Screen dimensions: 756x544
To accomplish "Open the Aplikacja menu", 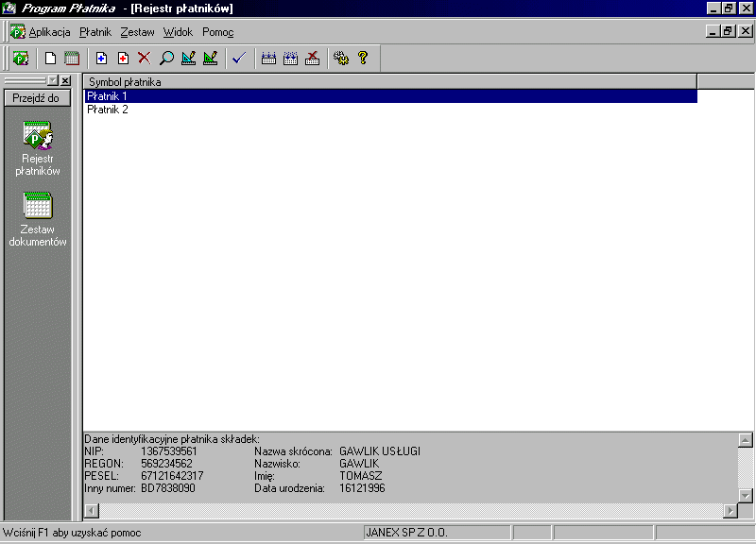I will (x=49, y=32).
